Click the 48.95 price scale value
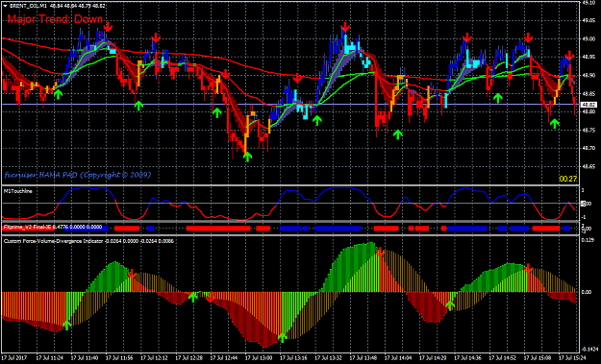This screenshot has width=601, height=364. (588, 57)
